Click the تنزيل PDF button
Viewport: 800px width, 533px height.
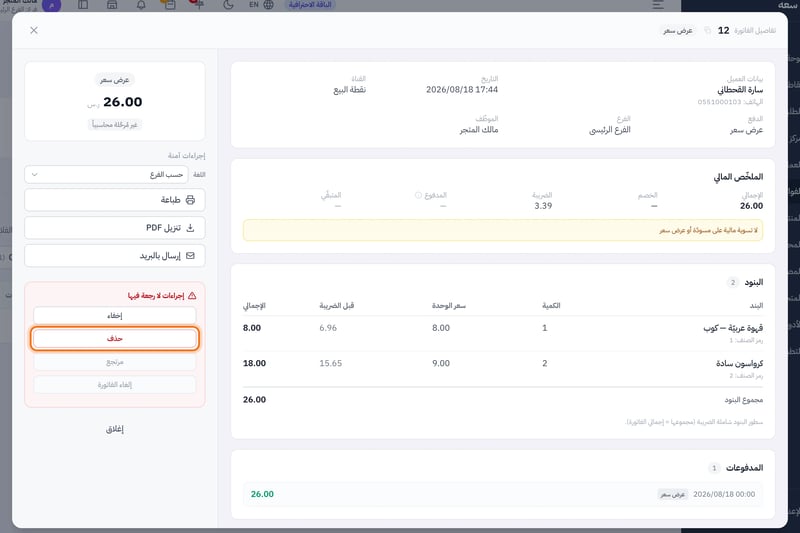(115, 227)
